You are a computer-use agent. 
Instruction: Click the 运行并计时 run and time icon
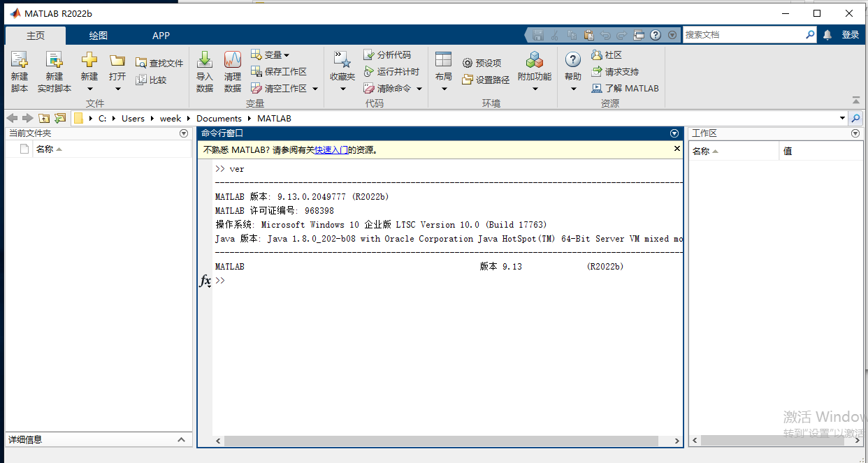click(x=369, y=71)
